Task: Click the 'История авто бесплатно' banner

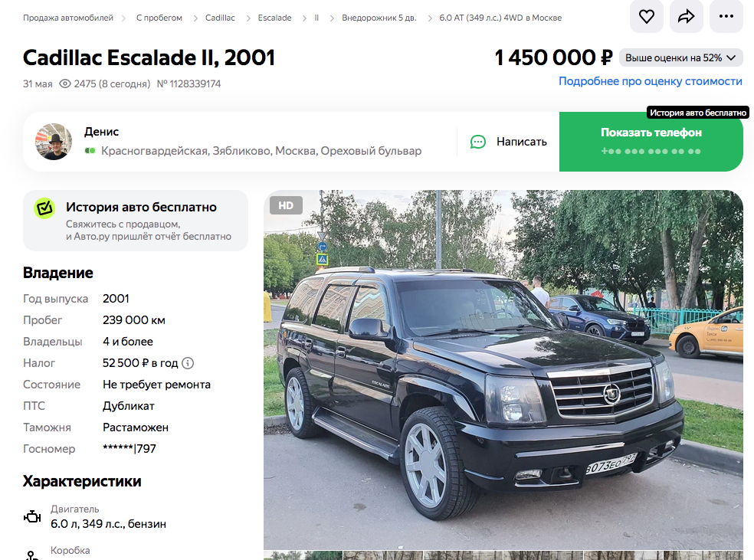Action: pyautogui.click(x=136, y=221)
